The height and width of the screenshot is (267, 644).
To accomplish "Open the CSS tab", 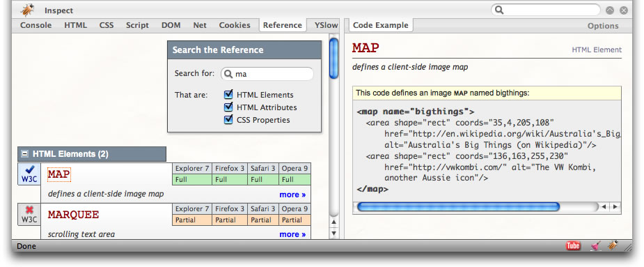I will [107, 25].
